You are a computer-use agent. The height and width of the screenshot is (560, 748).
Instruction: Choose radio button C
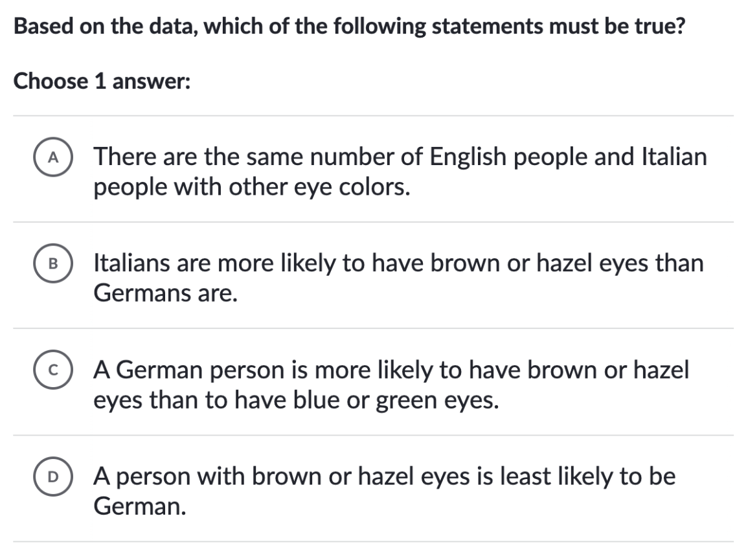53,370
